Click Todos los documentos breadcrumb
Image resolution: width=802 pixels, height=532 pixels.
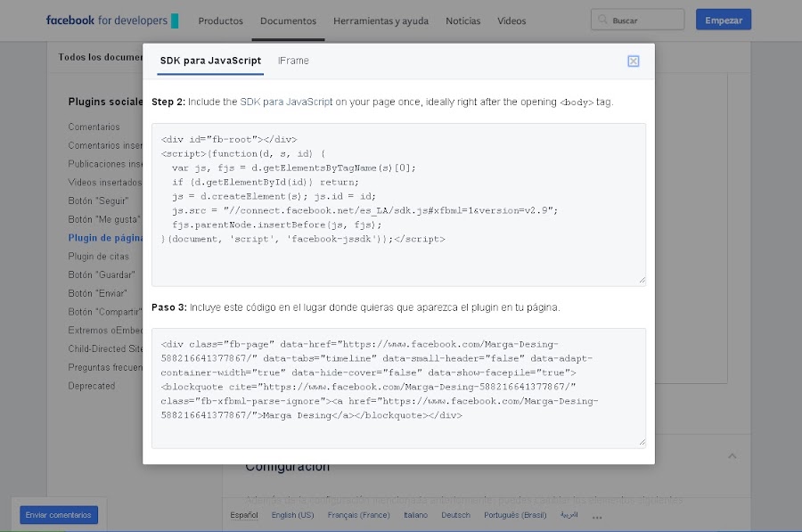tap(100, 57)
